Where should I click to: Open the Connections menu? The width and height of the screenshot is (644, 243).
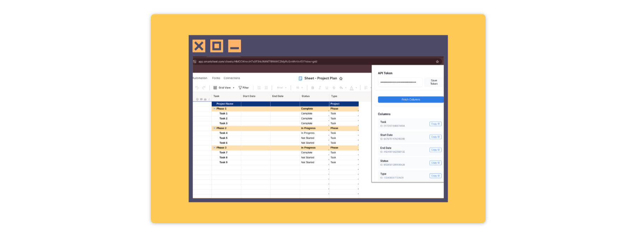coord(231,78)
